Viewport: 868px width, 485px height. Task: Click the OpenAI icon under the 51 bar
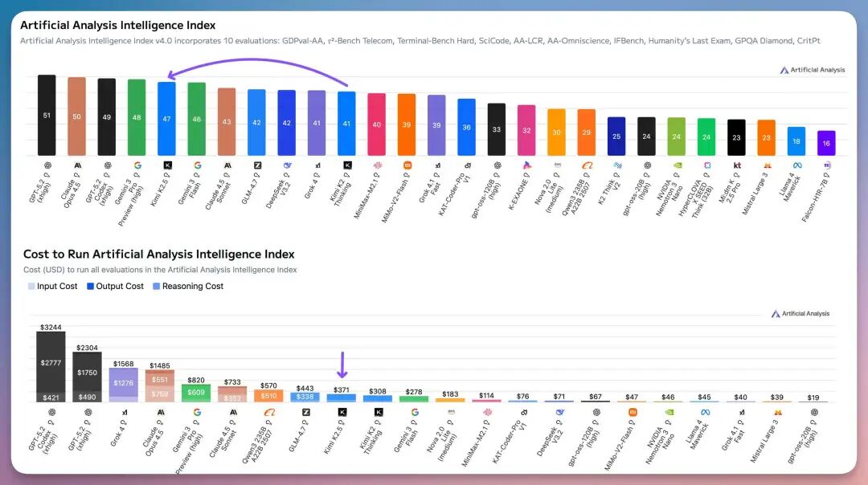tap(47, 165)
